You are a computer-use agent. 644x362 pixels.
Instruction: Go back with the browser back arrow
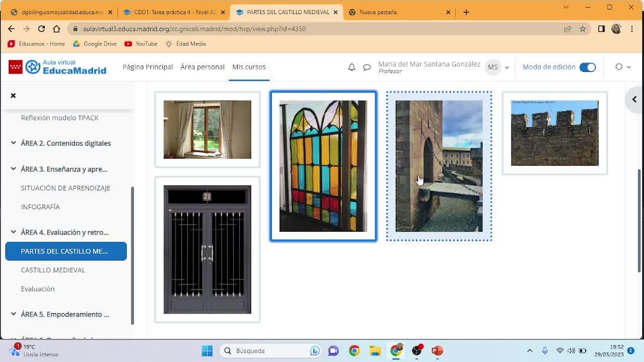(11, 29)
